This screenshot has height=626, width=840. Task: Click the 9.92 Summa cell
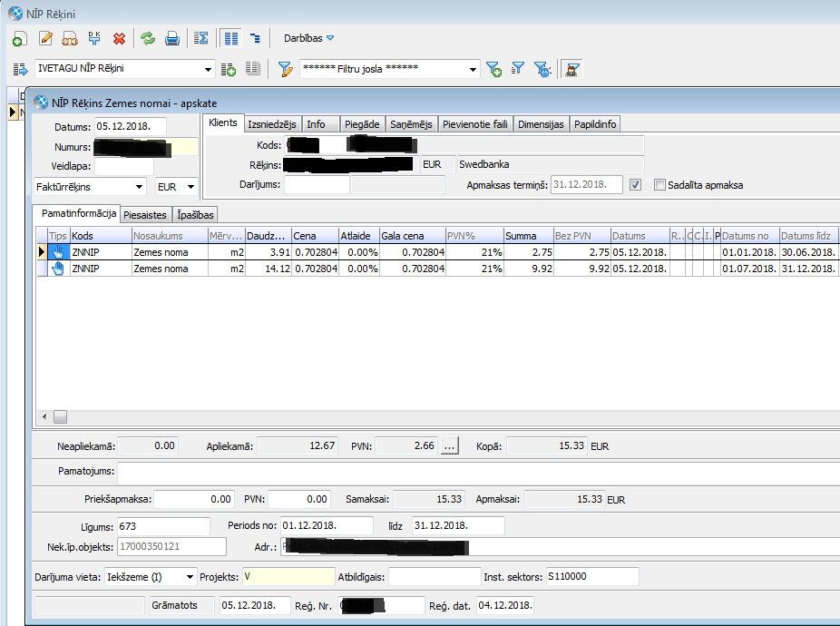[529, 269]
